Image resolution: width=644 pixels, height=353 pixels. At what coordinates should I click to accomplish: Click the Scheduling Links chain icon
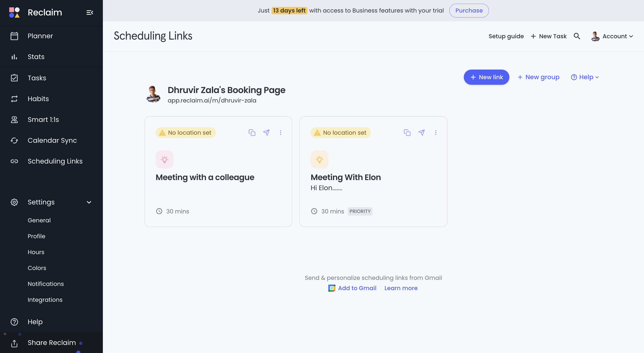pos(14,161)
